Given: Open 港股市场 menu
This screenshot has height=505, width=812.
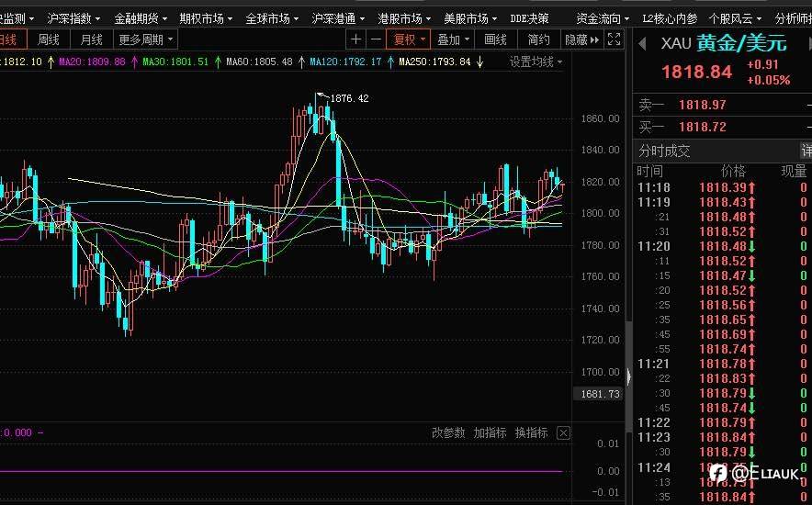Looking at the screenshot, I should coord(404,18).
